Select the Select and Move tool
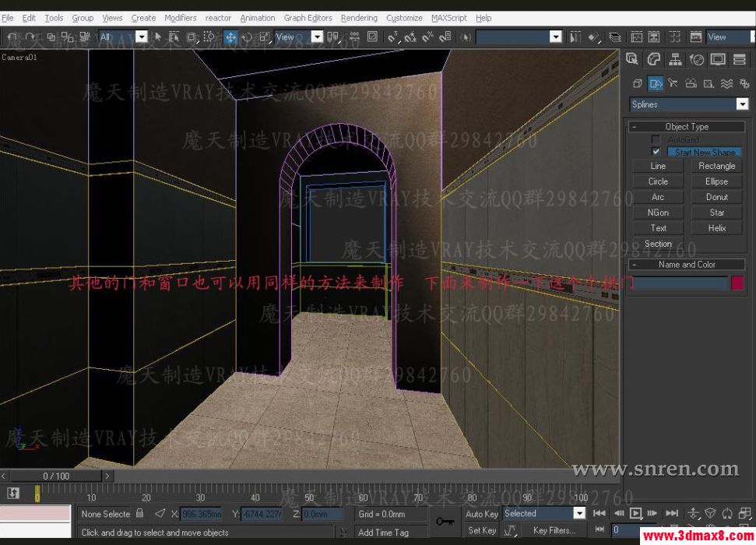Screen dimensions: 756x545 click(231, 37)
